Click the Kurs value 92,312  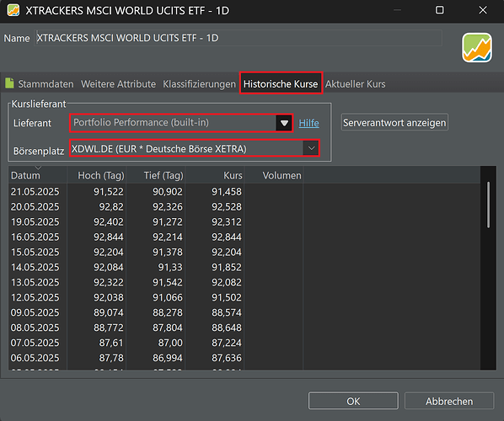[x=227, y=222]
